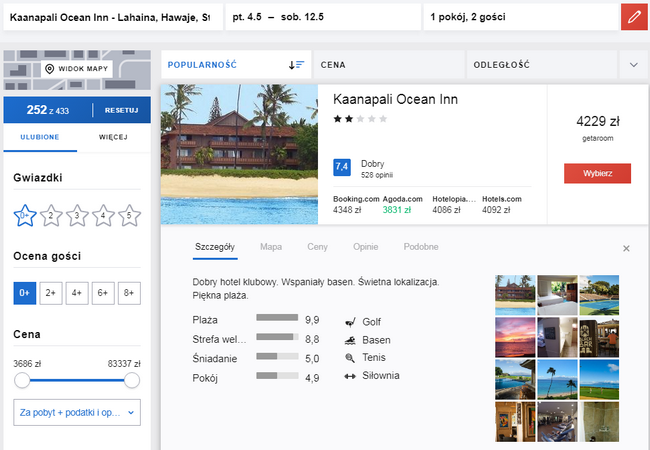Open the price type dropdown
This screenshot has width=650, height=450.
click(x=77, y=411)
